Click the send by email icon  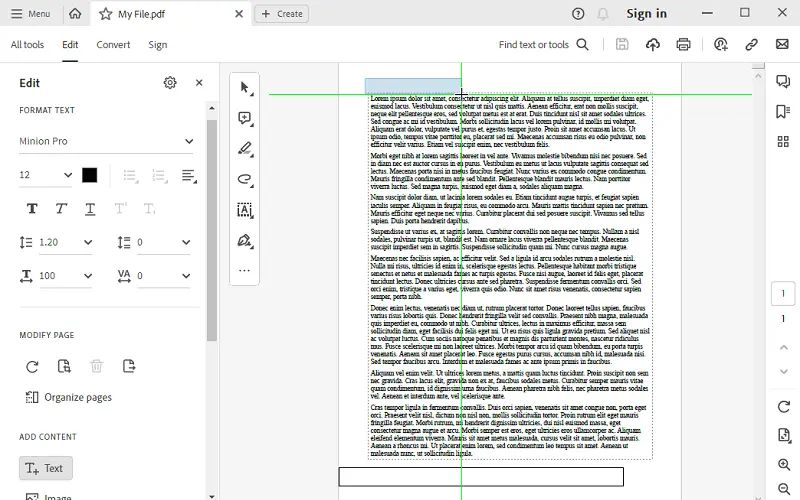tap(782, 44)
